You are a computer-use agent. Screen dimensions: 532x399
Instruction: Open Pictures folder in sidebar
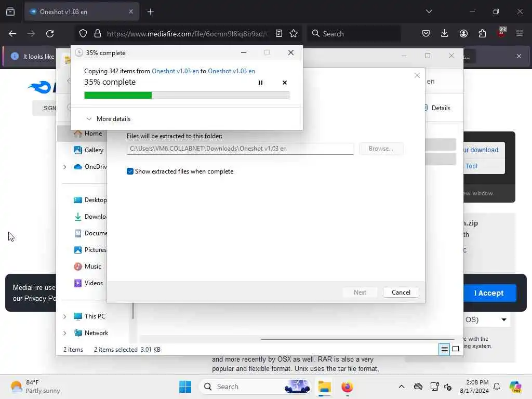coord(90,250)
